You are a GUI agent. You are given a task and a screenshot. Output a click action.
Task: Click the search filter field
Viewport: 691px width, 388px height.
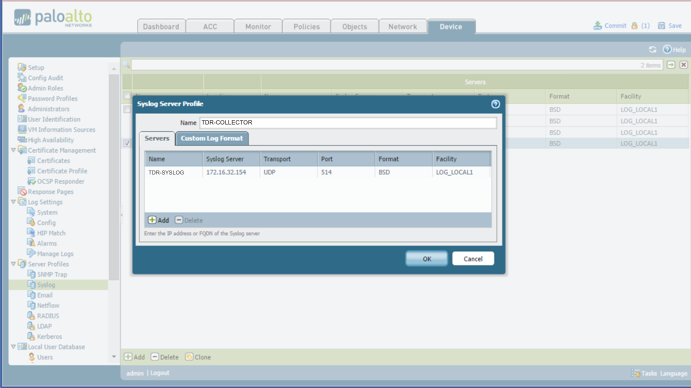pyautogui.click(x=397, y=65)
